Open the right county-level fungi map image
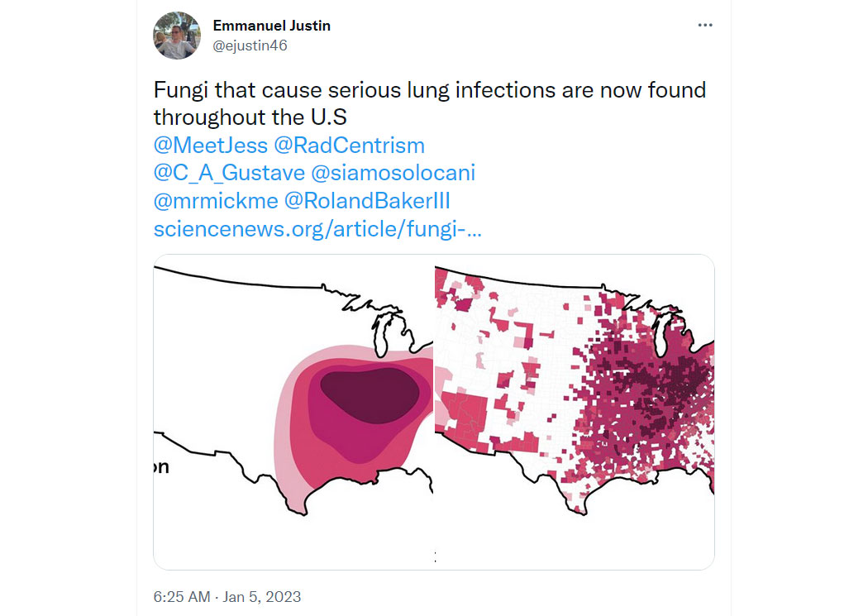Screen dimensions: 868x616 pos(575,412)
